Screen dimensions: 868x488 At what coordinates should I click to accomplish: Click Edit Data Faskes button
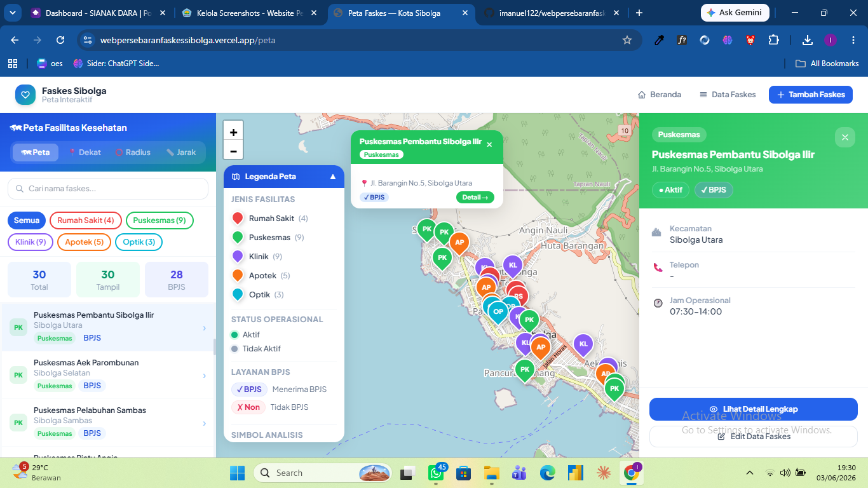tap(754, 437)
